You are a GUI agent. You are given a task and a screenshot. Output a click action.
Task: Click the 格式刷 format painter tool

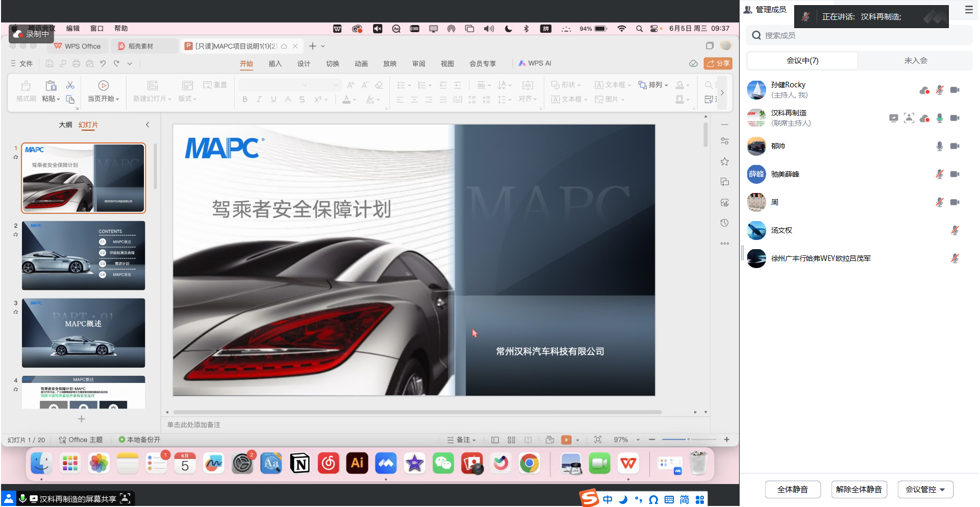point(26,91)
